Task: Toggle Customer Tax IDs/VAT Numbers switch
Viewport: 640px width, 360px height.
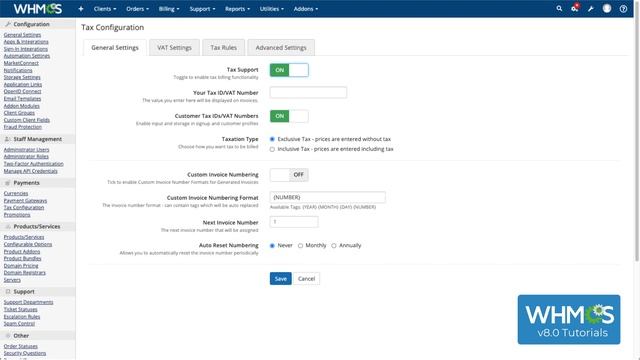Action: point(289,116)
